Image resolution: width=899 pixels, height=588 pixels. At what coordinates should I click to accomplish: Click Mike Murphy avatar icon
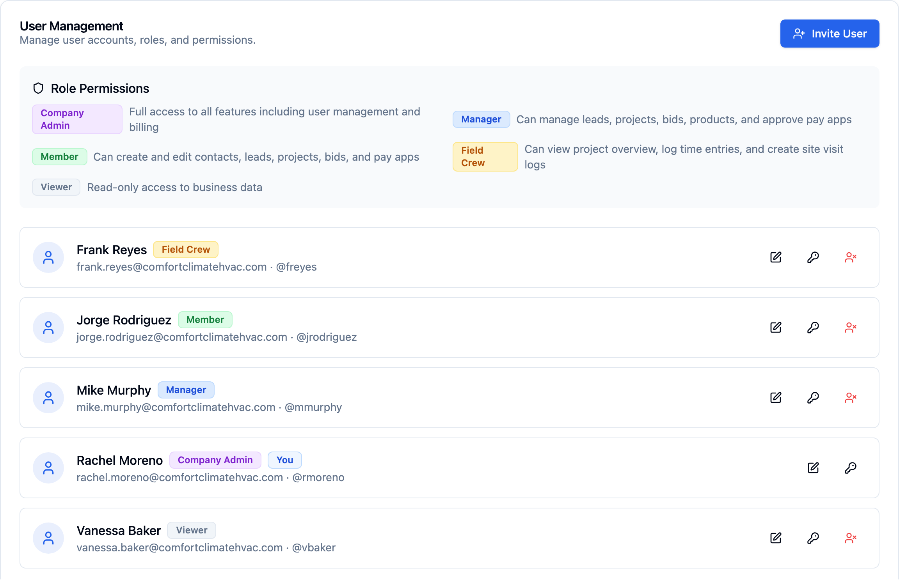click(48, 398)
